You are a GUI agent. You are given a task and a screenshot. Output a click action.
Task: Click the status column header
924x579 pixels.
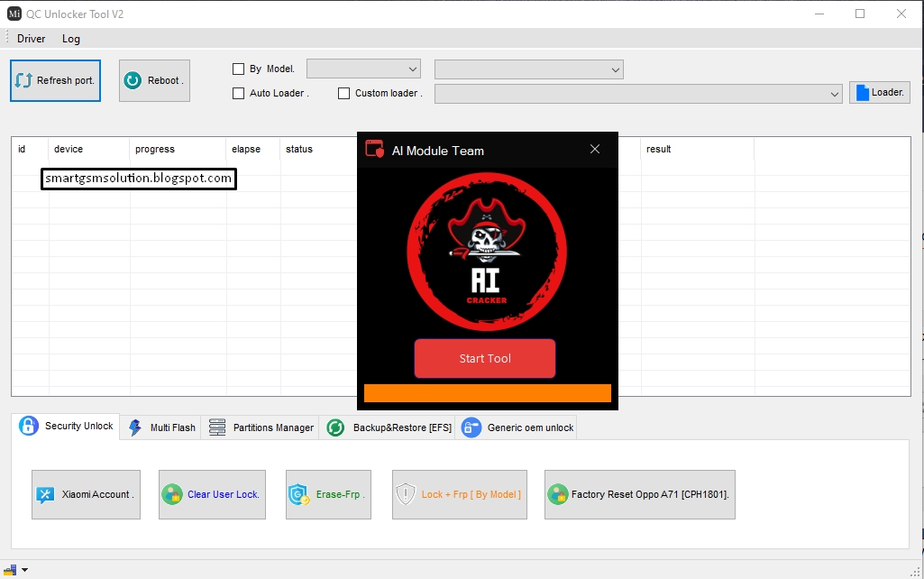pyautogui.click(x=299, y=149)
